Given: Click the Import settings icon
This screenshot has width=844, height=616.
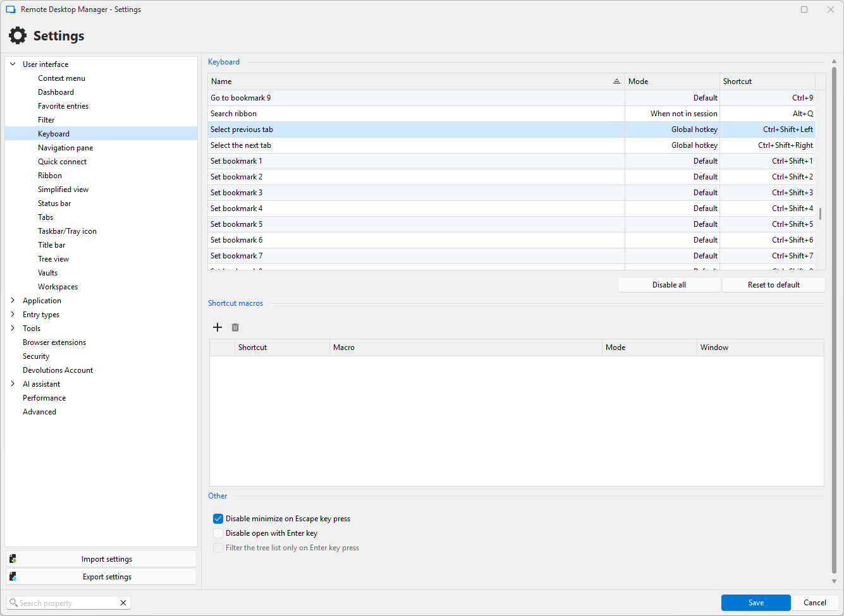Looking at the screenshot, I should pyautogui.click(x=13, y=559).
